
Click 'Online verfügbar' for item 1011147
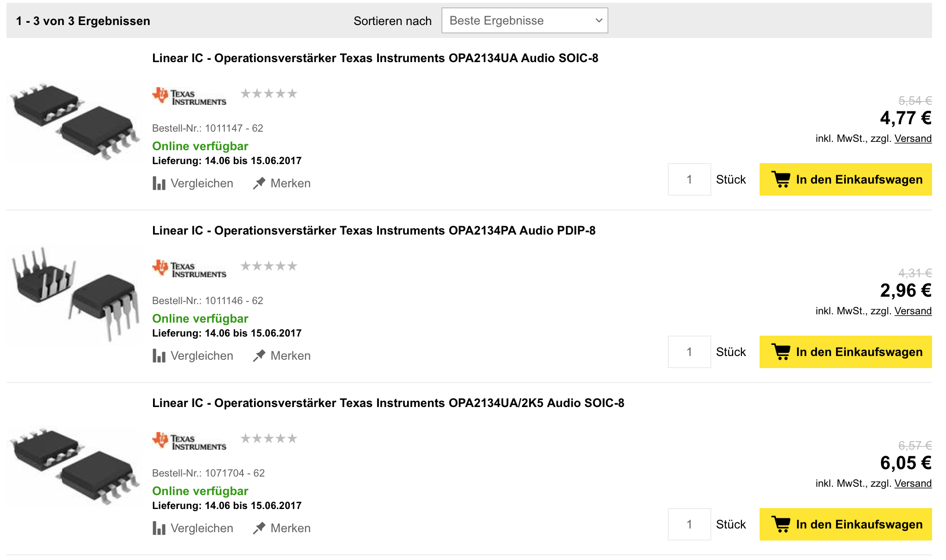pyautogui.click(x=200, y=146)
